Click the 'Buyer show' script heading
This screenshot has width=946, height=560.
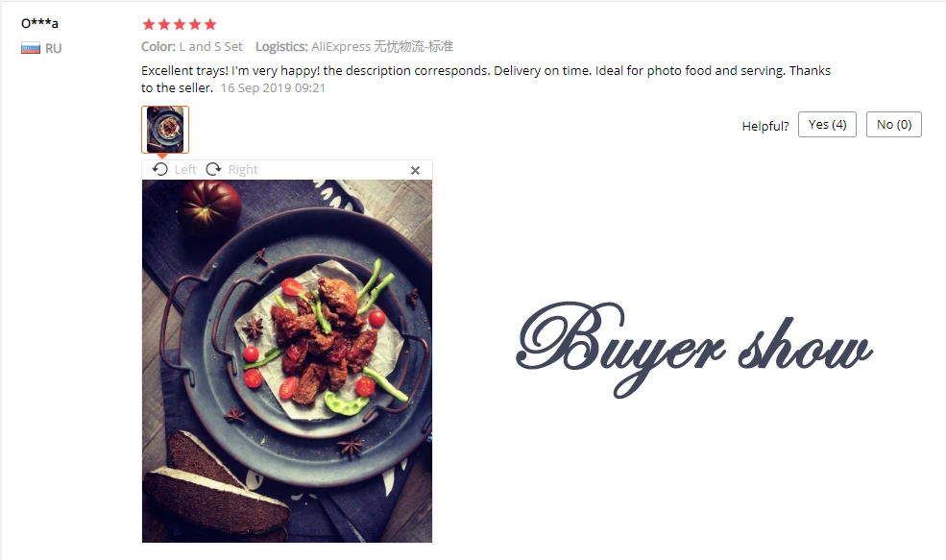tap(693, 348)
